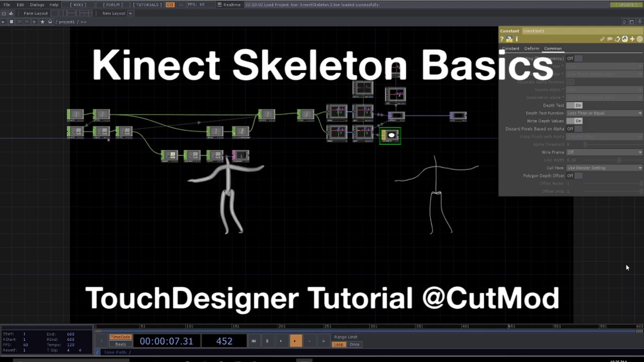Click the New Layout button

[114, 13]
